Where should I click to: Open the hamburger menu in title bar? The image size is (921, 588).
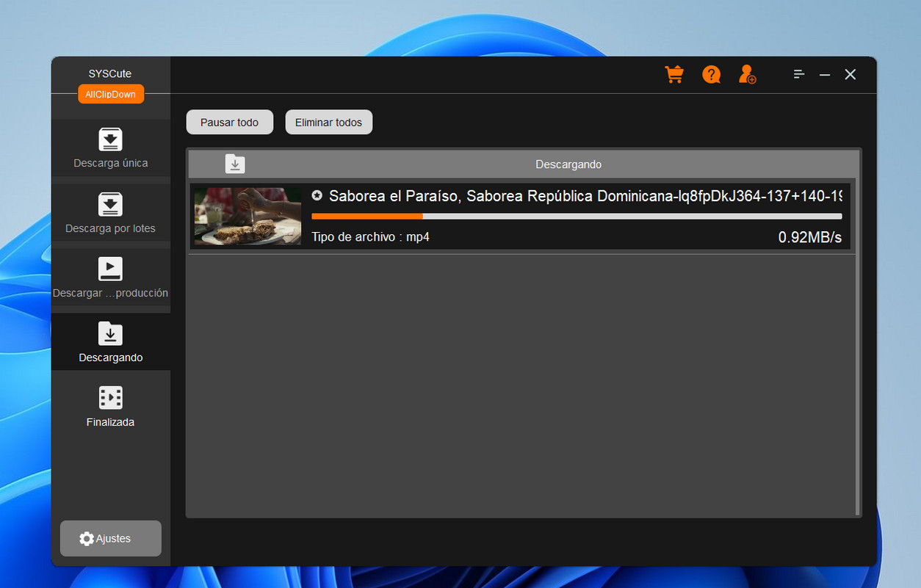click(799, 74)
